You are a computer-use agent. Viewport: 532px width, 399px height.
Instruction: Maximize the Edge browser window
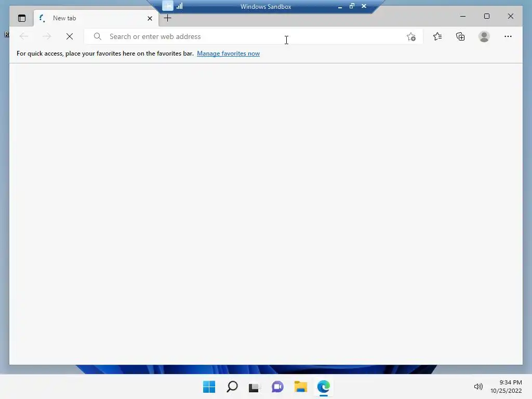486,16
